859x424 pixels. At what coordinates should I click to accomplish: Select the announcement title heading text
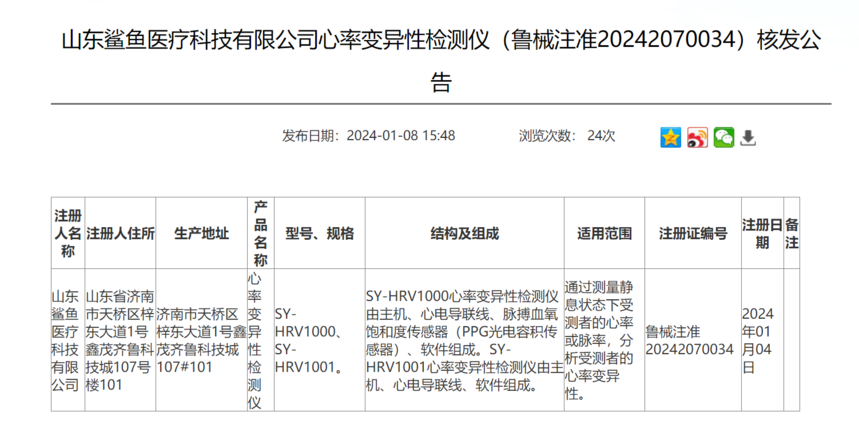tap(441, 61)
